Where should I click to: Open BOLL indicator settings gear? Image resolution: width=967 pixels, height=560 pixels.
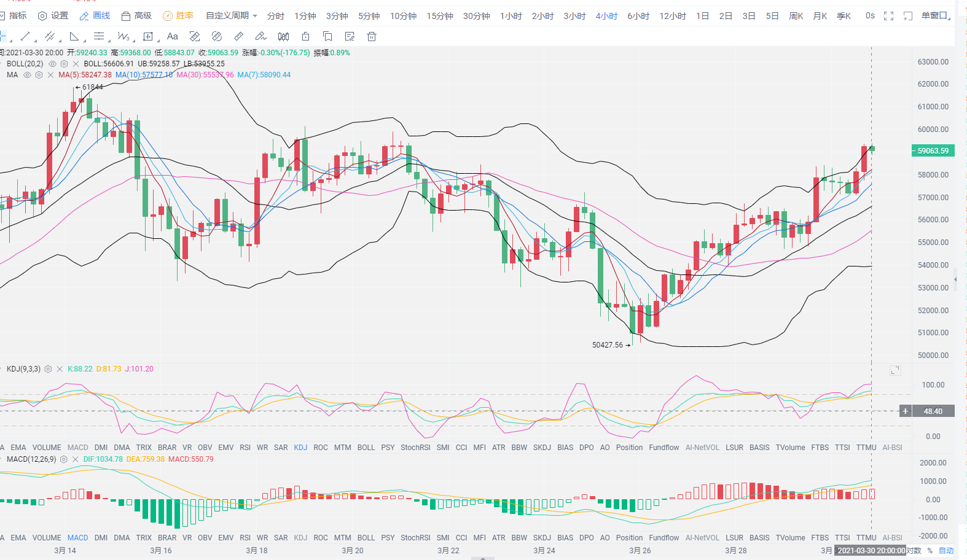(x=64, y=64)
